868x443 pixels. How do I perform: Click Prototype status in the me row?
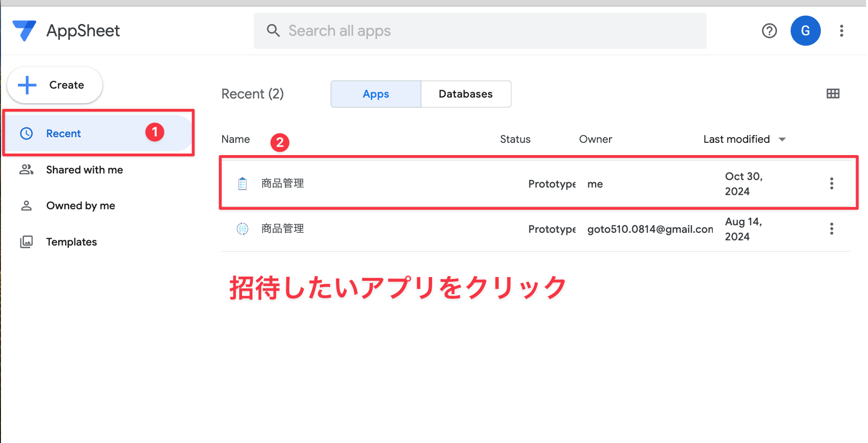pos(552,184)
